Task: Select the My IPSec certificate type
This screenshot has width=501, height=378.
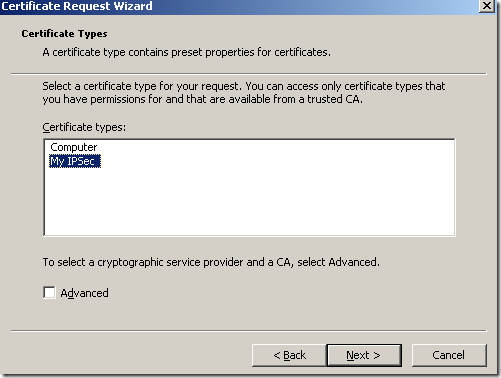Action: pos(75,161)
